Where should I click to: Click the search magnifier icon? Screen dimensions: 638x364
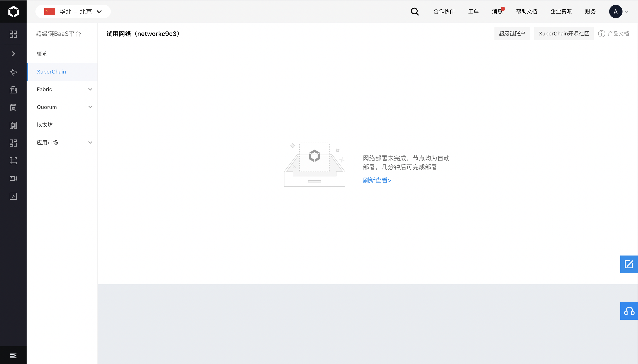[x=415, y=12]
